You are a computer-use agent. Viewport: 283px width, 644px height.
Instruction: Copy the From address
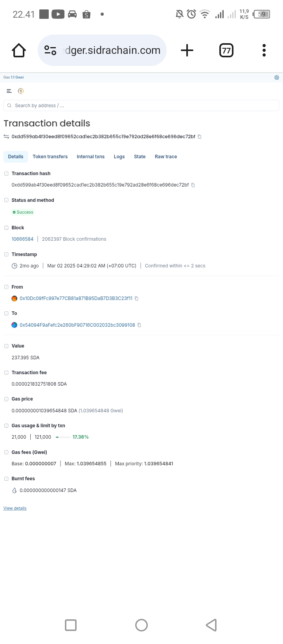tap(137, 298)
